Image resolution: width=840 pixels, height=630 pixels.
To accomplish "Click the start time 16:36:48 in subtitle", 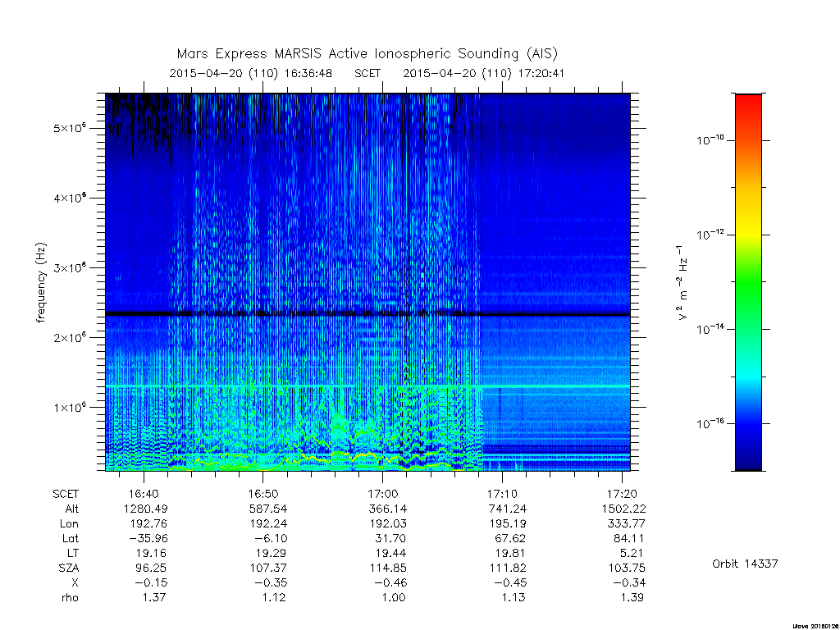I will click(308, 73).
